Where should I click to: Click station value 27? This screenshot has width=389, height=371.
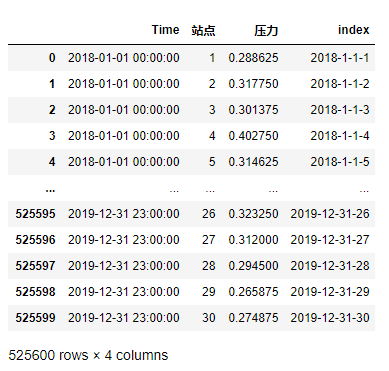click(209, 240)
